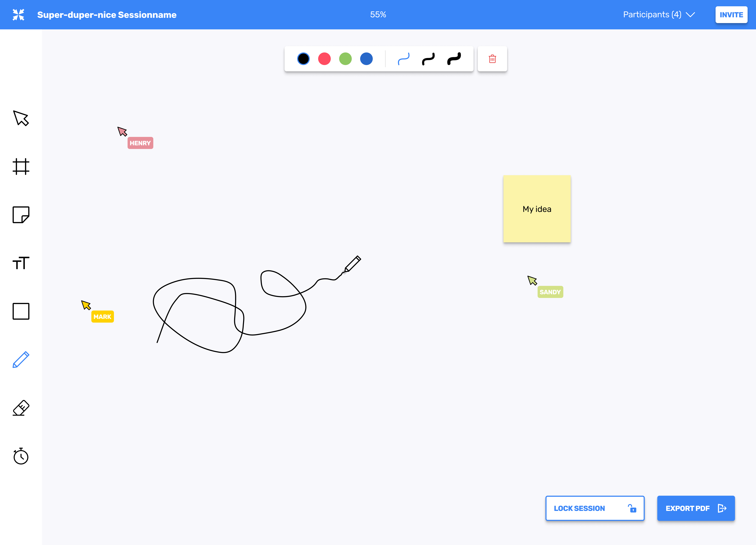Select the yellow 'My idea' sticky note
Screen dimensions: 756x545
537,209
